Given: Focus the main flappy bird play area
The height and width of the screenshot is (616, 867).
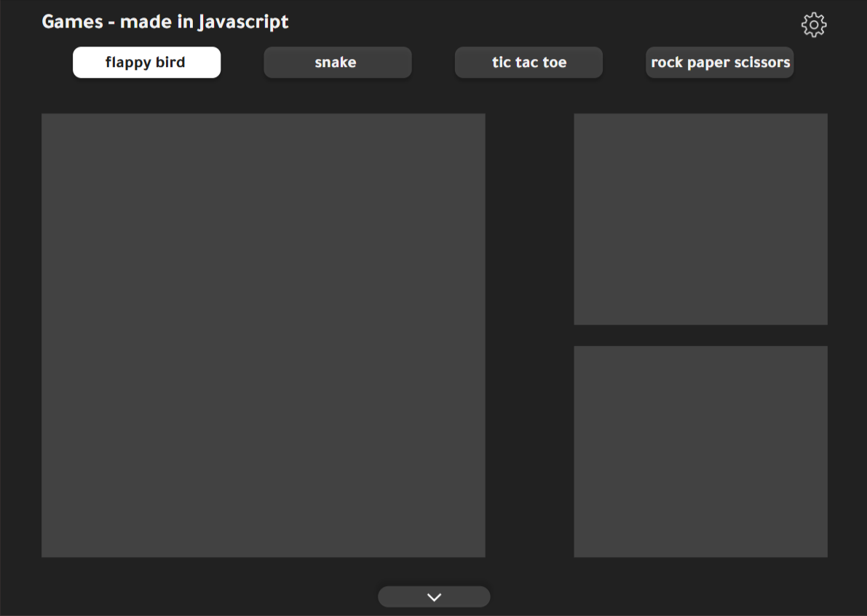Looking at the screenshot, I should tap(263, 335).
